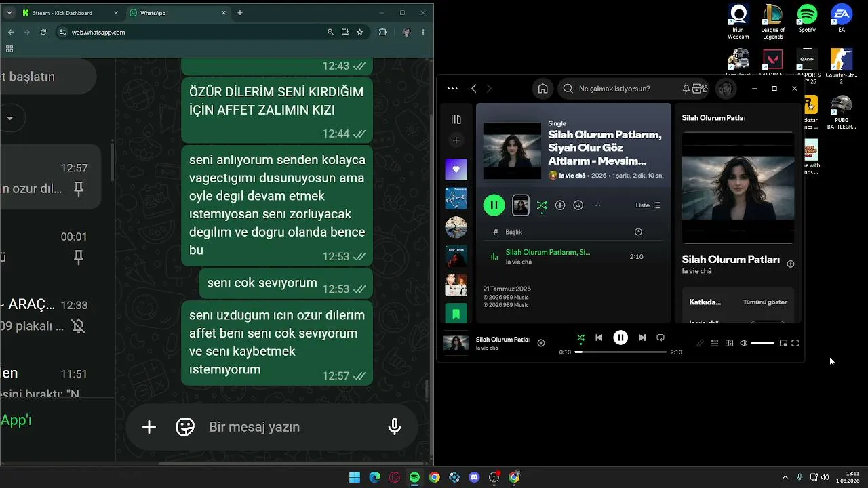Launch Microsoft Edge from the taskbar
The width and height of the screenshot is (868, 488).
(x=374, y=477)
